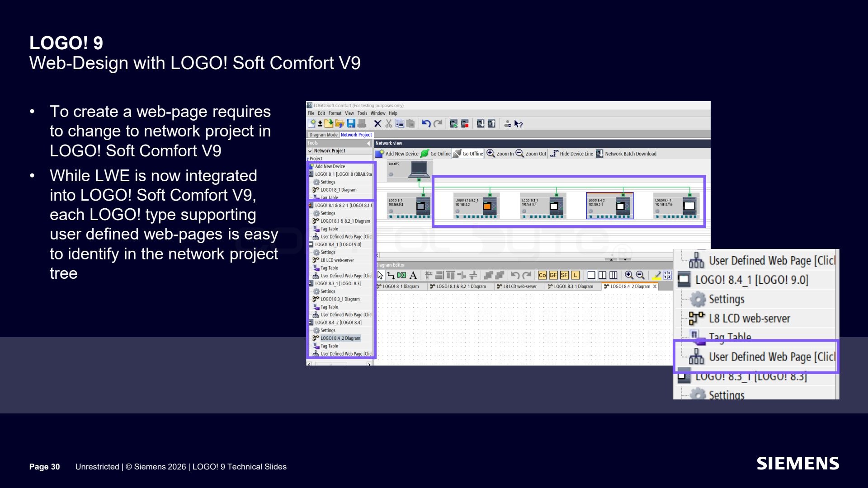Image resolution: width=868 pixels, height=488 pixels.
Task: Click the Undo arrow in the main toolbar
Action: [426, 123]
